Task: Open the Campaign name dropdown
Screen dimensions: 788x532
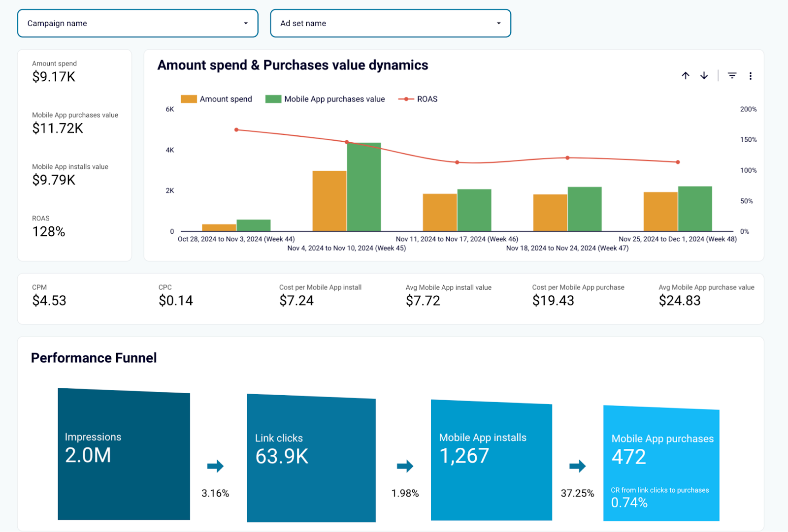Action: tap(138, 23)
